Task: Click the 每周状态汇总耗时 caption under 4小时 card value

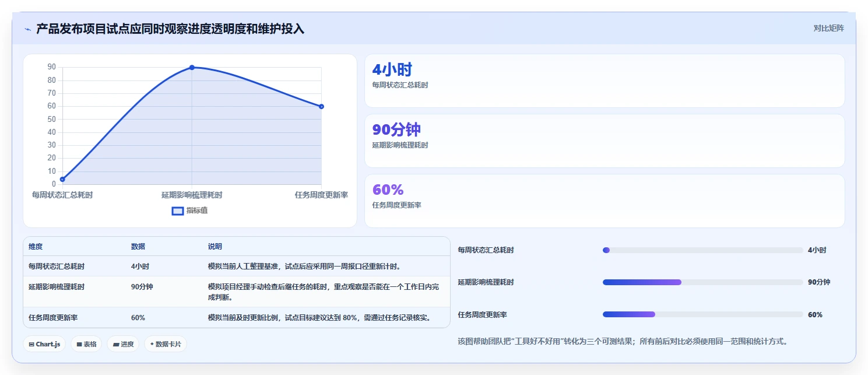Action: 400,85
